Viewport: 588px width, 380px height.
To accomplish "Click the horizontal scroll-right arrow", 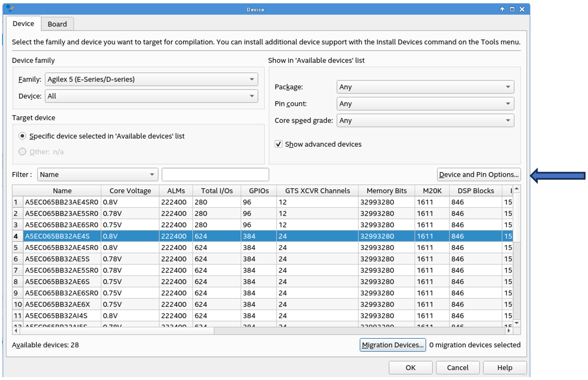I will pyautogui.click(x=508, y=330).
